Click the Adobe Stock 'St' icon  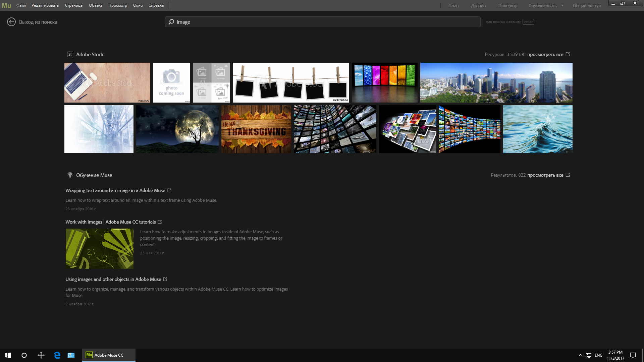[70, 54]
